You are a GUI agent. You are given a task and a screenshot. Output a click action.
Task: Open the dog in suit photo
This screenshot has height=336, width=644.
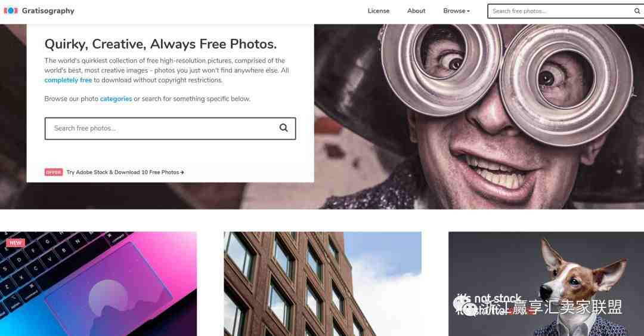[x=546, y=283]
